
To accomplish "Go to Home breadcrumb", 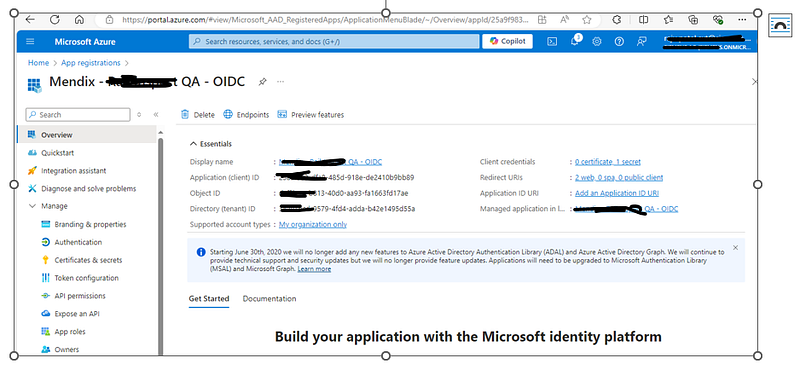I will (x=38, y=63).
